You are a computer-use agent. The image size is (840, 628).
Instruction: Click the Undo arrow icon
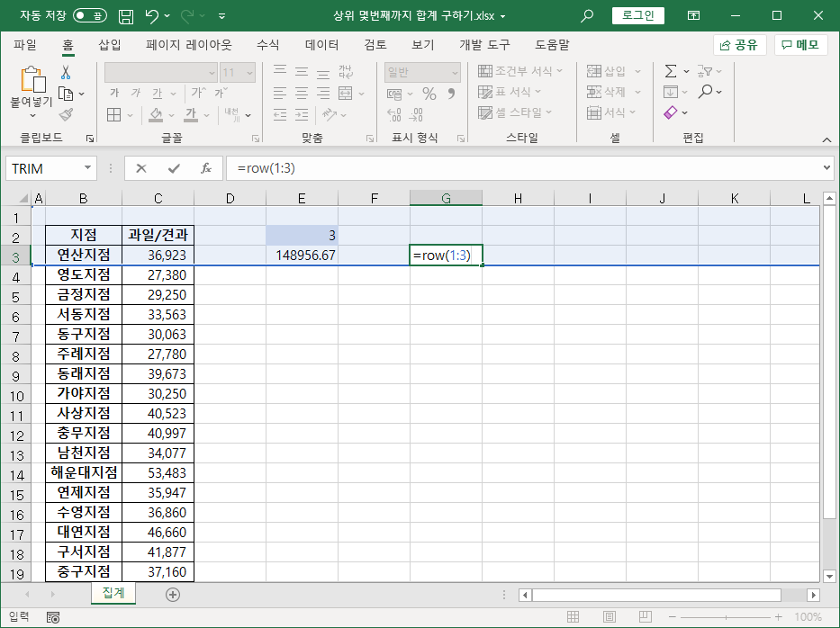click(x=151, y=16)
